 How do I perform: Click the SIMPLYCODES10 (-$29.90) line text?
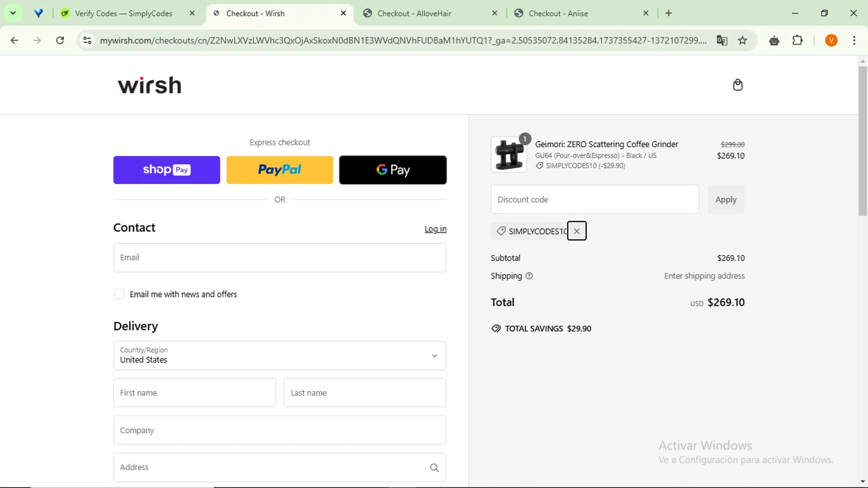tap(585, 166)
